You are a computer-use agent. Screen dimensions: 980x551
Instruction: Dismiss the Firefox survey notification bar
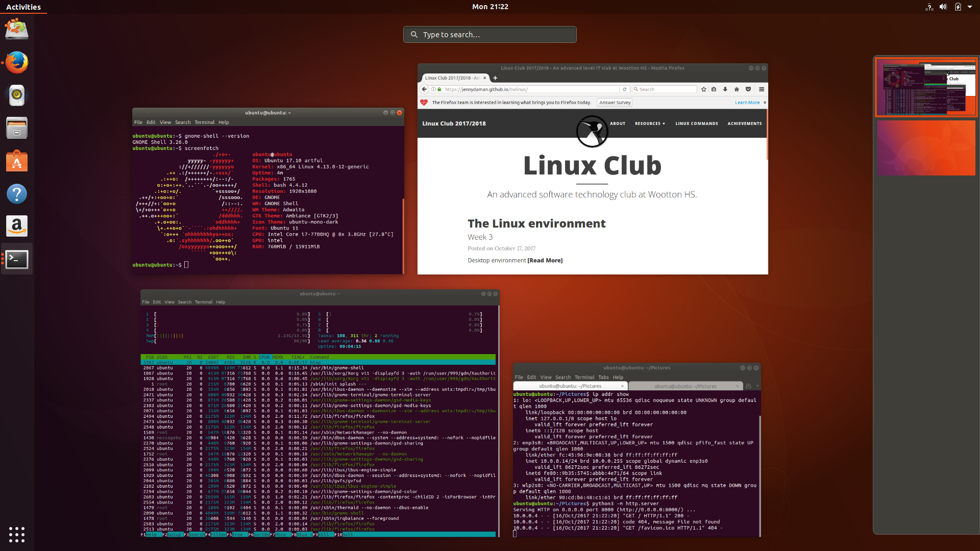click(x=765, y=103)
